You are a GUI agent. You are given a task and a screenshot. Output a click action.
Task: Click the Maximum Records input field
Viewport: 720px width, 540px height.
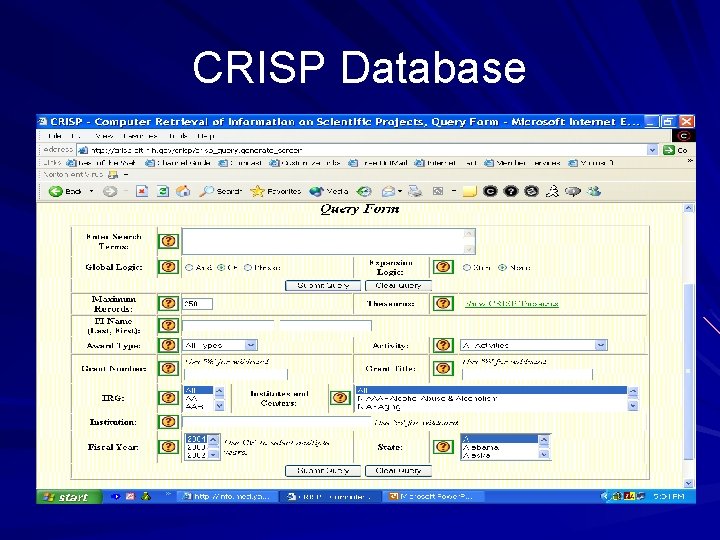click(197, 304)
